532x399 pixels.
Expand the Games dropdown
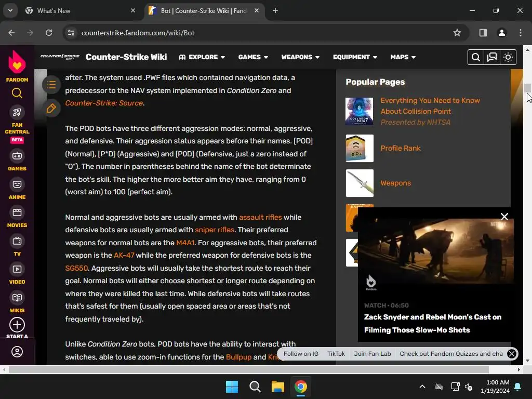coord(253,57)
